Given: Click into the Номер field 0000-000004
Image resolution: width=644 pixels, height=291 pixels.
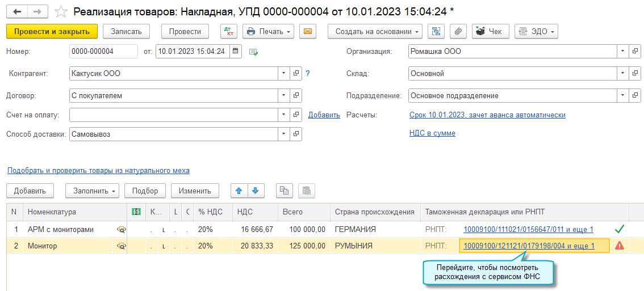Looking at the screenshot, I should [103, 51].
